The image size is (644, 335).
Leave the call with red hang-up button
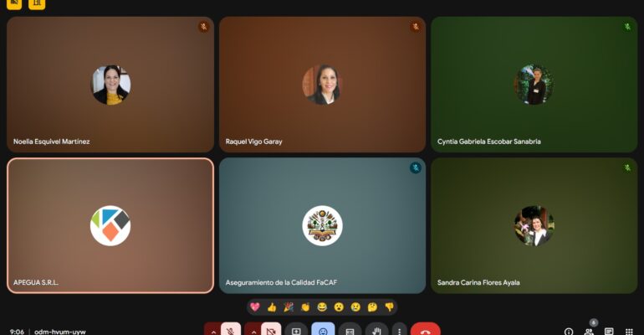pyautogui.click(x=426, y=330)
